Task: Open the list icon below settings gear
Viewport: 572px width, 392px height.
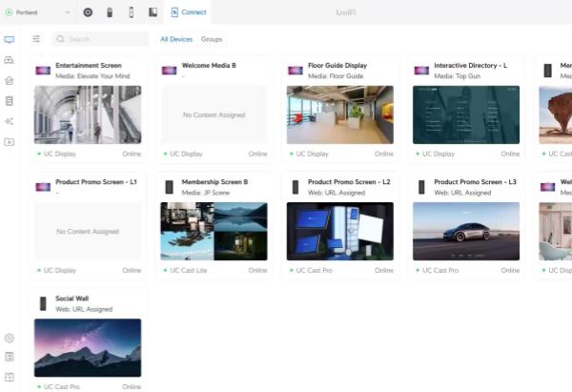Action: [10, 357]
